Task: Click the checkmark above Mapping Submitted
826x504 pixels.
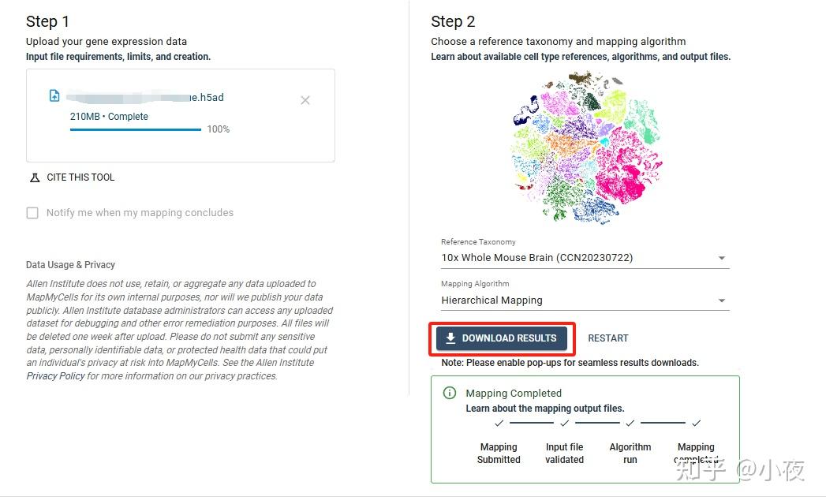Action: pyautogui.click(x=498, y=423)
